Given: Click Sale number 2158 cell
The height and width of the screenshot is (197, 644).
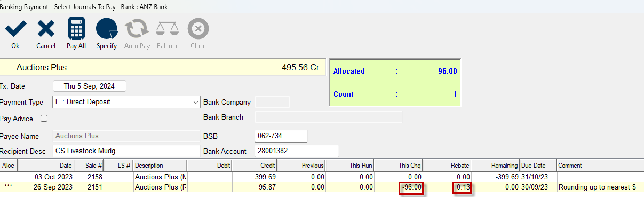Looking at the screenshot, I should pyautogui.click(x=89, y=176).
